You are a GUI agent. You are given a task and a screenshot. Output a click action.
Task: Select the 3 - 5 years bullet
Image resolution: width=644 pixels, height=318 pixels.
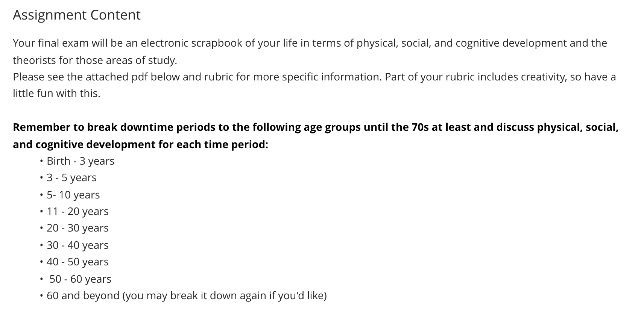(x=71, y=177)
